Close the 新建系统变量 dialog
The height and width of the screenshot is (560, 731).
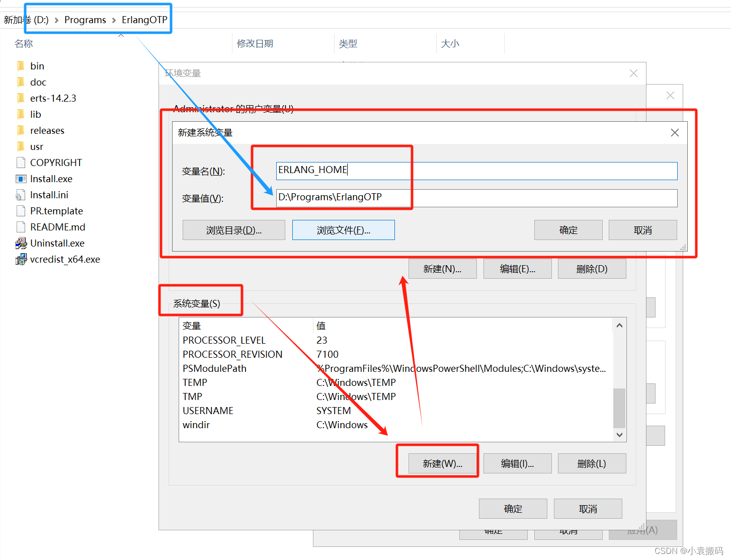coord(675,132)
